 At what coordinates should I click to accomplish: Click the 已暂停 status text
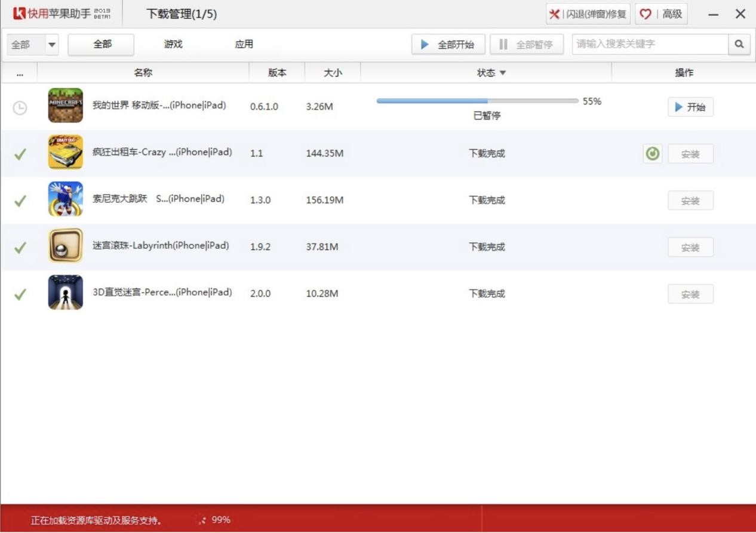487,116
